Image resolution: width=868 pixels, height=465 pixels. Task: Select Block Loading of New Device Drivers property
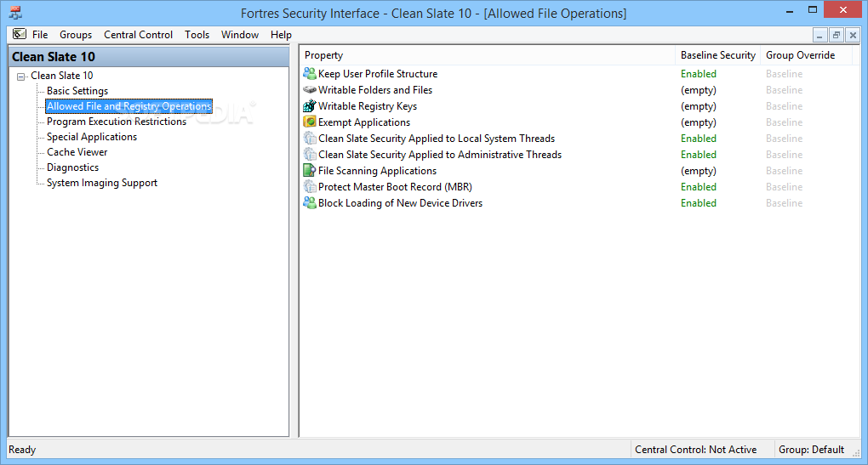400,203
